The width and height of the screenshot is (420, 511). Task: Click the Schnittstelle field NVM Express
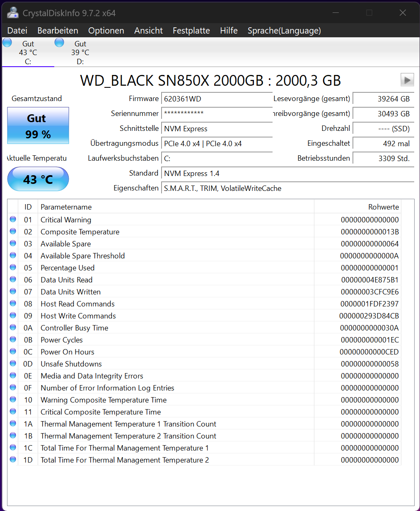(x=217, y=129)
